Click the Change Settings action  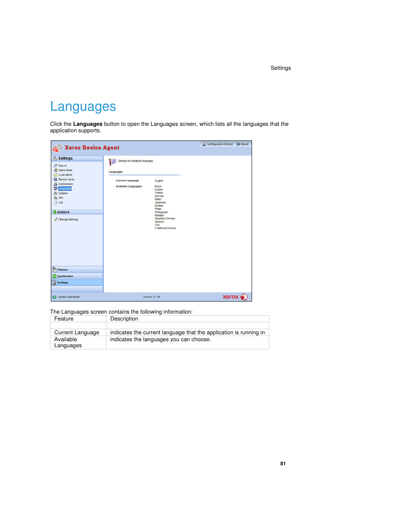click(68, 219)
